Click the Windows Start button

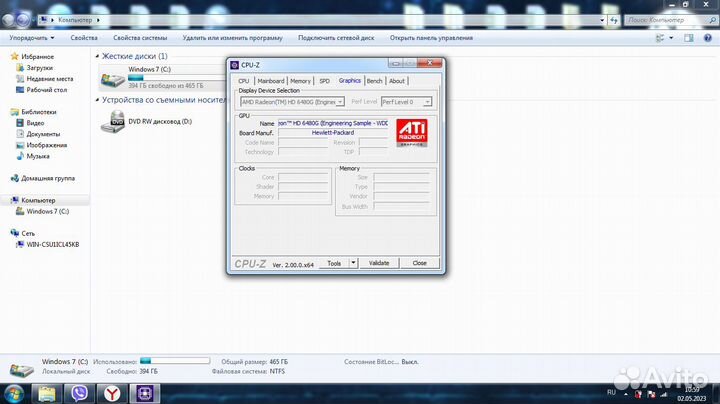click(x=13, y=393)
